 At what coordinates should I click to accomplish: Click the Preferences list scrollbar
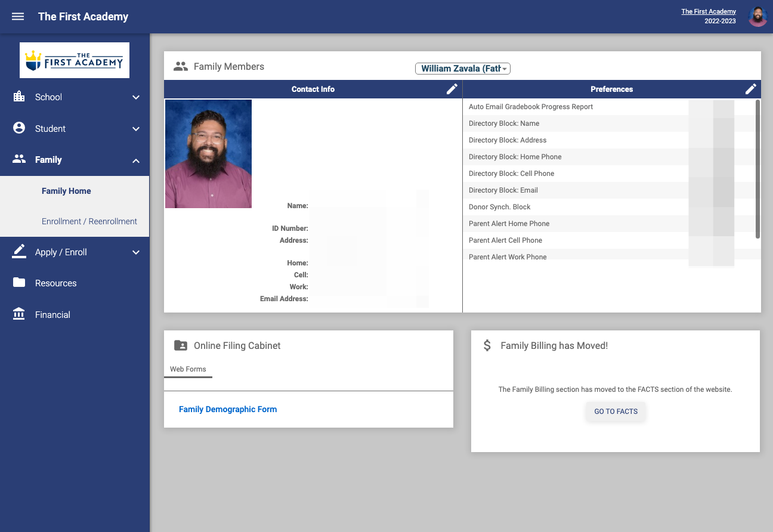[757, 169]
